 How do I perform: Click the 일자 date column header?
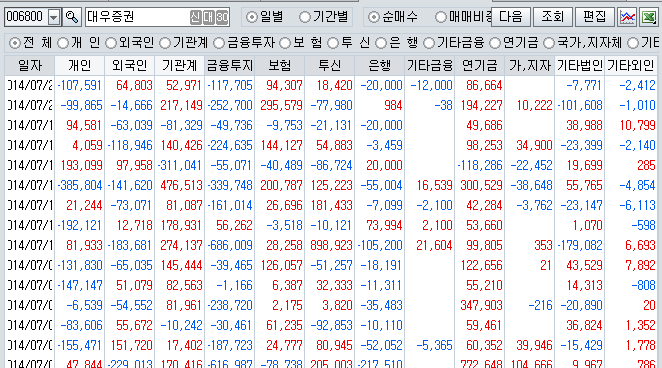tap(30, 65)
